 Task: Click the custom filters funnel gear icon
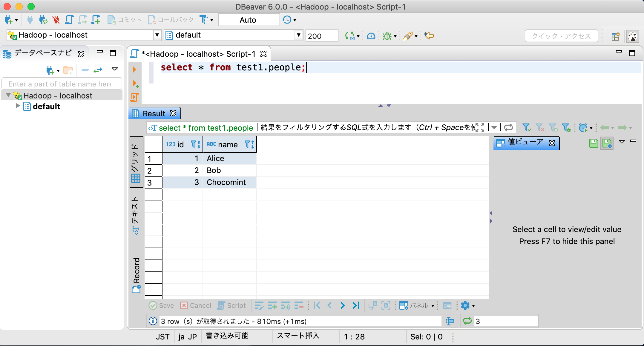[x=566, y=128]
